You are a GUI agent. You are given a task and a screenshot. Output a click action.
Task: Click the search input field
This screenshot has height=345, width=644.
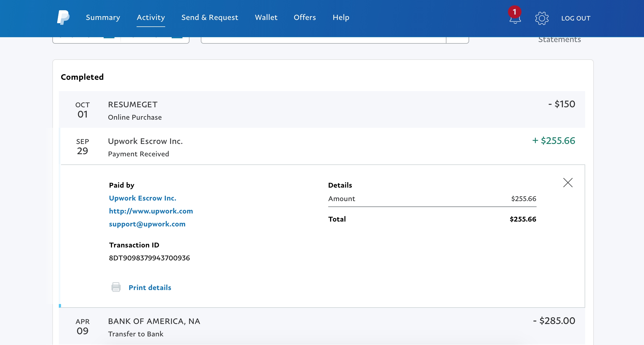323,40
